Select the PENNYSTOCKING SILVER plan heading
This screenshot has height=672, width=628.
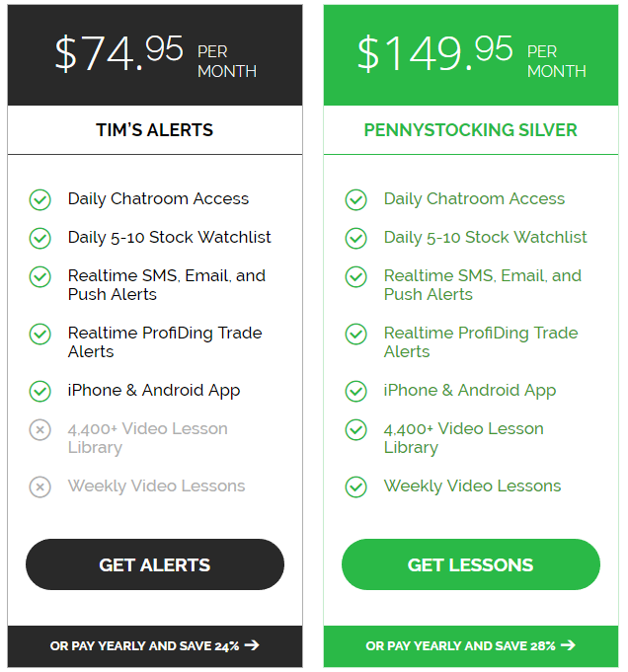pyautogui.click(x=471, y=130)
